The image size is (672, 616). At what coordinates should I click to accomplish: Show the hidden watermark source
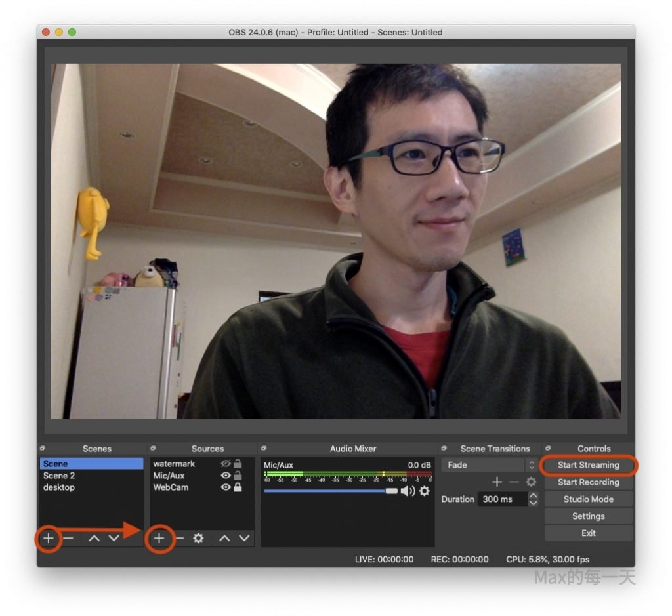pyautogui.click(x=226, y=464)
